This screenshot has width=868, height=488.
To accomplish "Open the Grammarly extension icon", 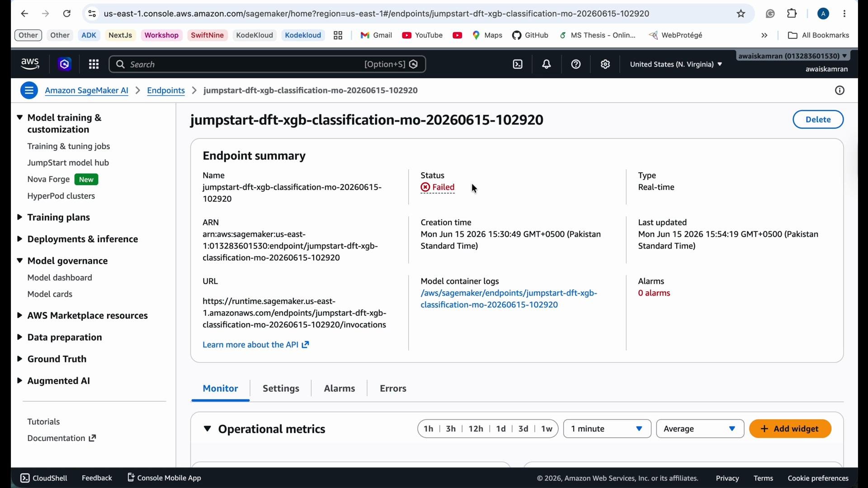I will coord(770,14).
